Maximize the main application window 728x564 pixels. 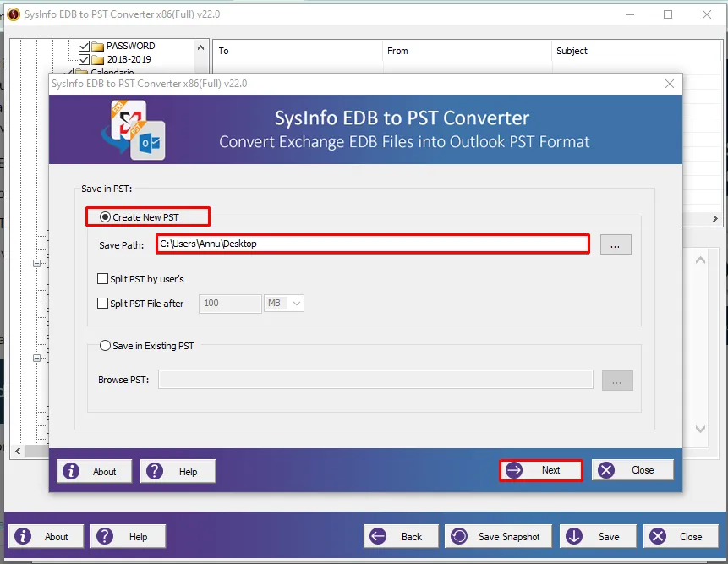click(x=668, y=14)
